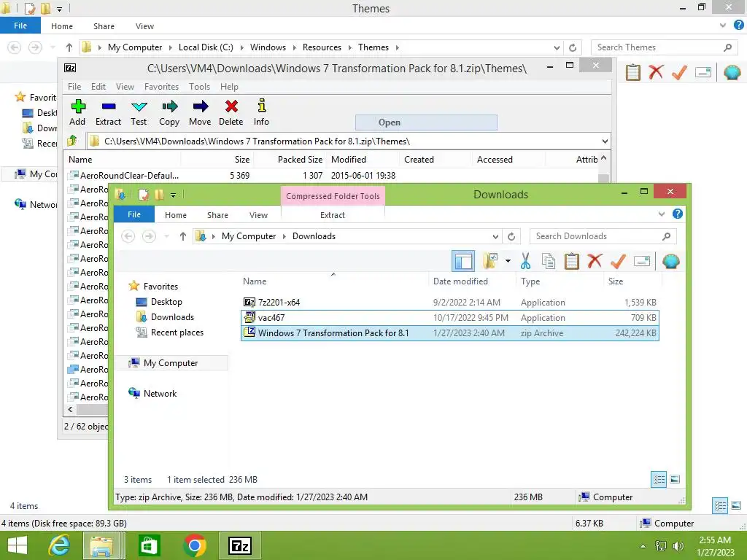
Task: Click in Search Themes field
Action: 664,47
